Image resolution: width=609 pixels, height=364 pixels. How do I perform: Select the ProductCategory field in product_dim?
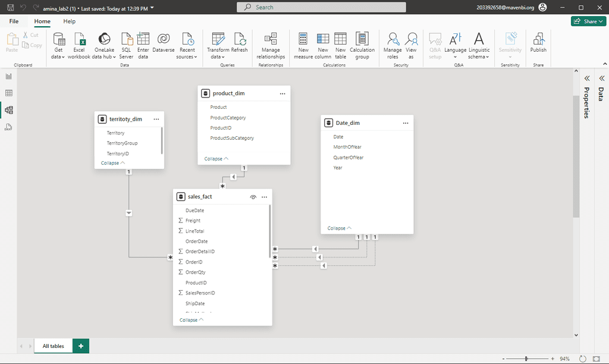coord(228,118)
